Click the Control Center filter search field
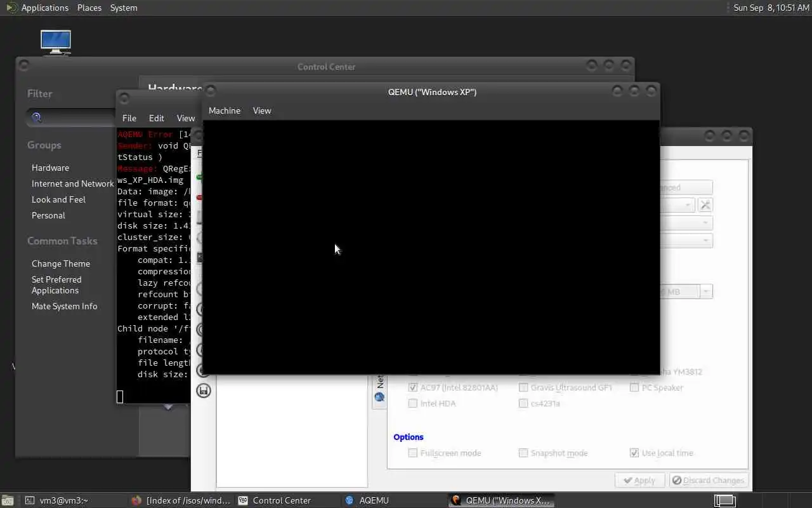Image resolution: width=812 pixels, height=508 pixels. click(x=72, y=117)
